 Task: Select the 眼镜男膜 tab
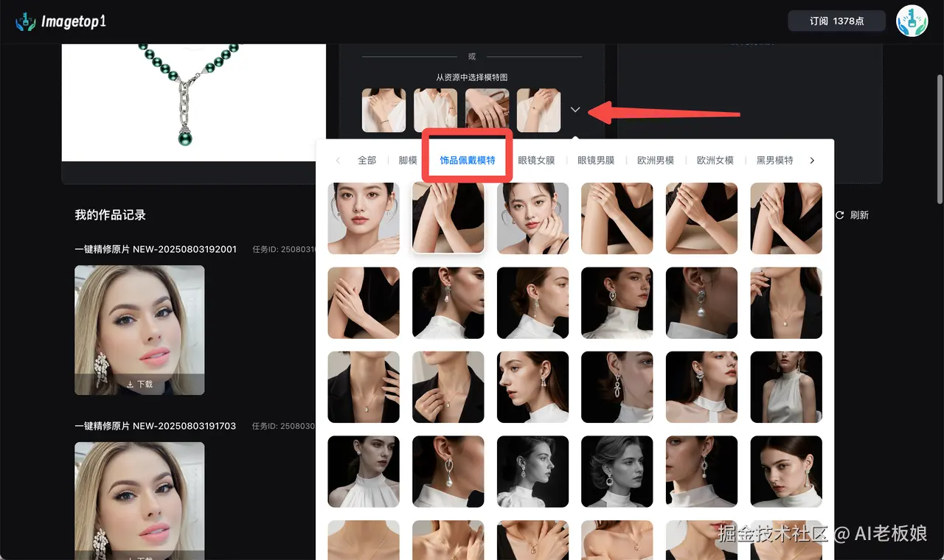[x=596, y=161]
